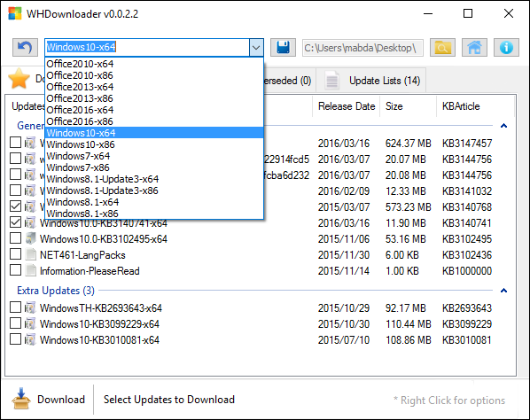This screenshot has height=420, width=530.
Task: Uncheck Windows10.0-KB3140741-x64 checkbox
Action: click(x=16, y=222)
